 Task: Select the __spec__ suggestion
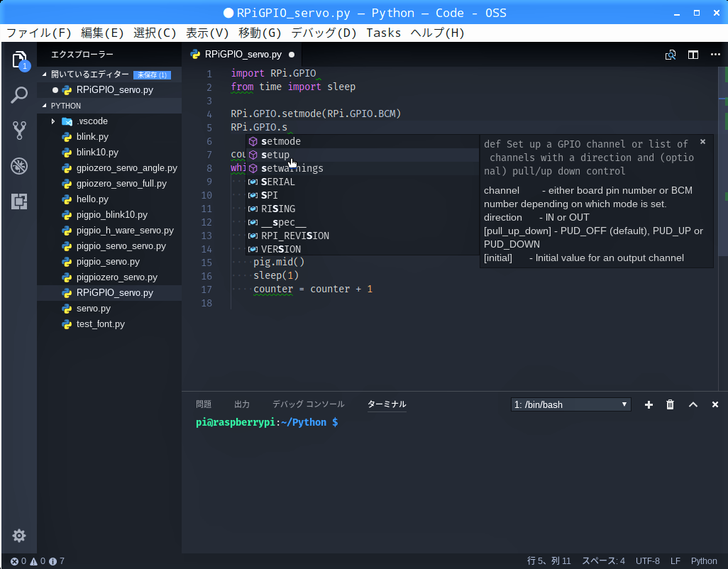tap(362, 222)
